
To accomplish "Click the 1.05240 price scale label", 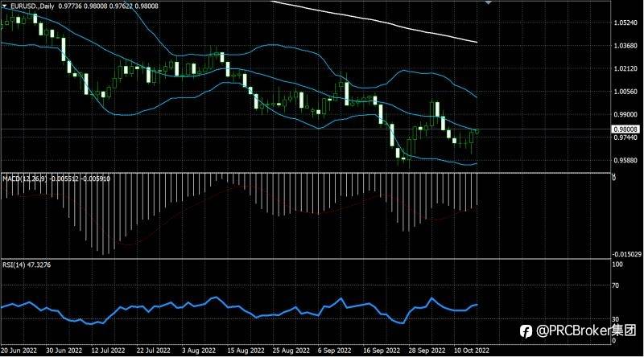I will (x=625, y=23).
